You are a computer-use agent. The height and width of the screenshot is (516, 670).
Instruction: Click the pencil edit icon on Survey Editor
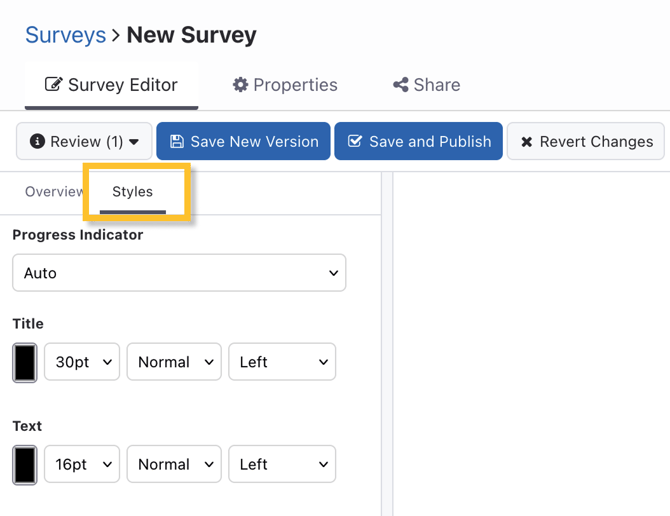(53, 85)
